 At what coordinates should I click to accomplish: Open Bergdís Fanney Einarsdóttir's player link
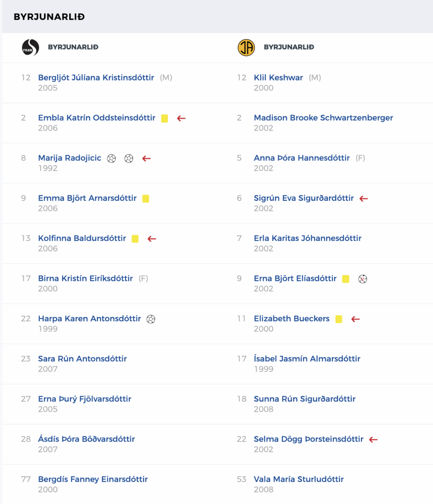[x=93, y=479]
